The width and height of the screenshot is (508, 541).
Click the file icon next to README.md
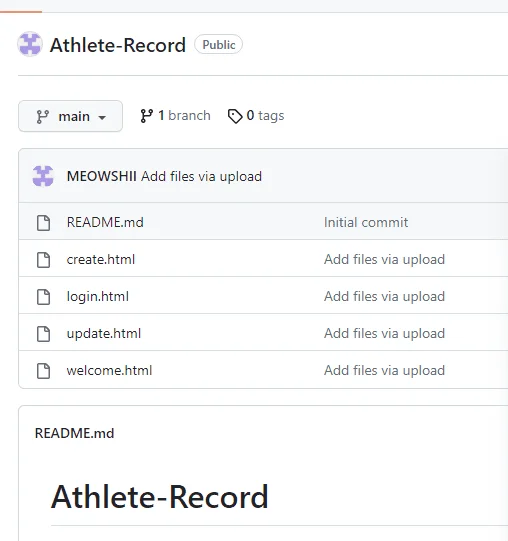click(43, 223)
